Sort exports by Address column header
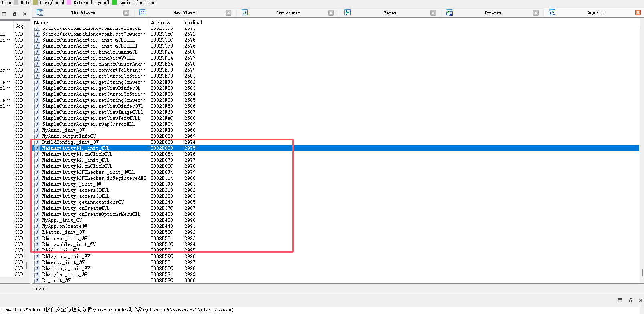The height and width of the screenshot is (314, 644). click(x=160, y=23)
